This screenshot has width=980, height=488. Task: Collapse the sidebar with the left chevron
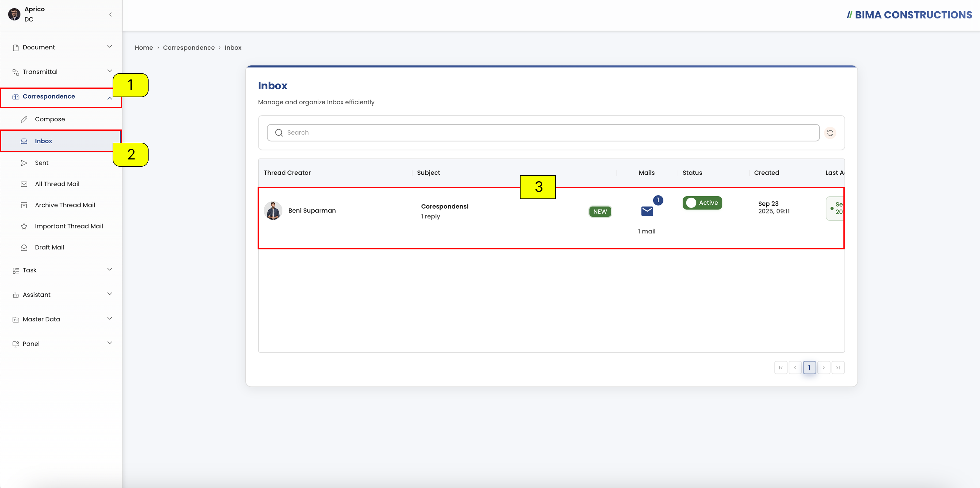click(x=110, y=14)
